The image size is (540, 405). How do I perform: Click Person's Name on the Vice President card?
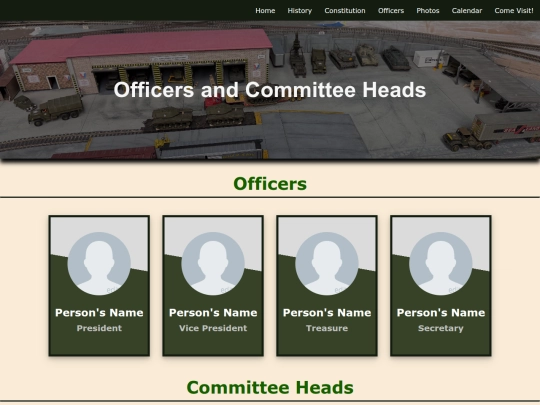pos(213,313)
